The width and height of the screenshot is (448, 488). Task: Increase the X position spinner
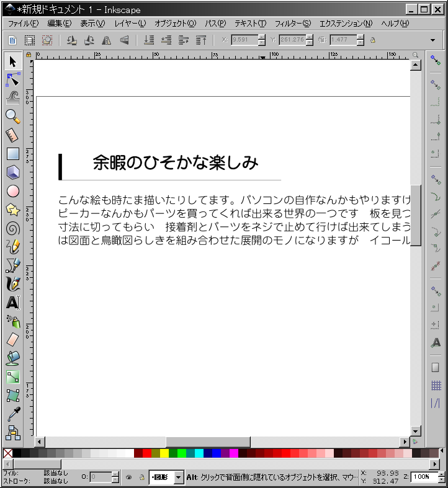[x=262, y=37]
